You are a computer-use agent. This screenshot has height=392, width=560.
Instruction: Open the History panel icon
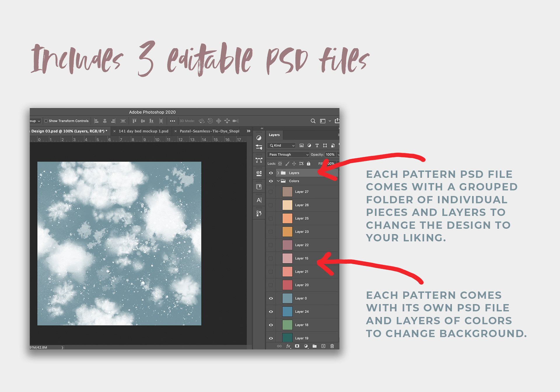click(259, 213)
